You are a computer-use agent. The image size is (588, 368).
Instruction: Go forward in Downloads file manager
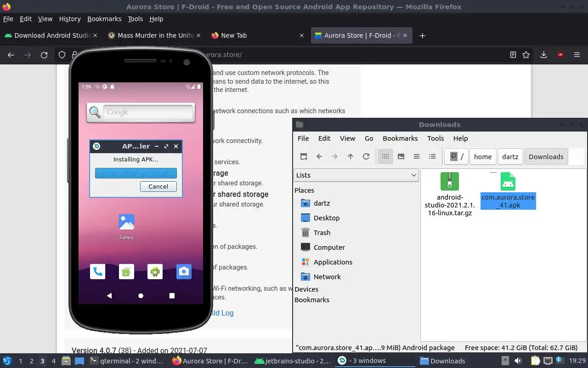(x=335, y=156)
